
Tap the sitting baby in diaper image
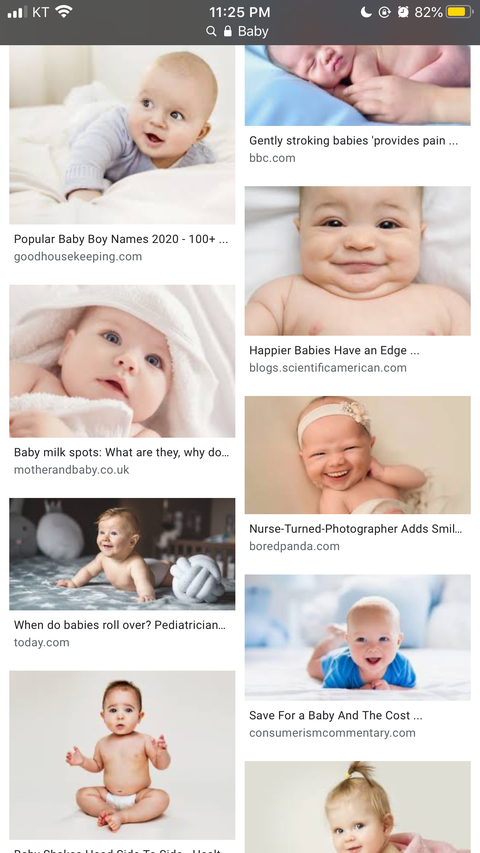(x=122, y=755)
